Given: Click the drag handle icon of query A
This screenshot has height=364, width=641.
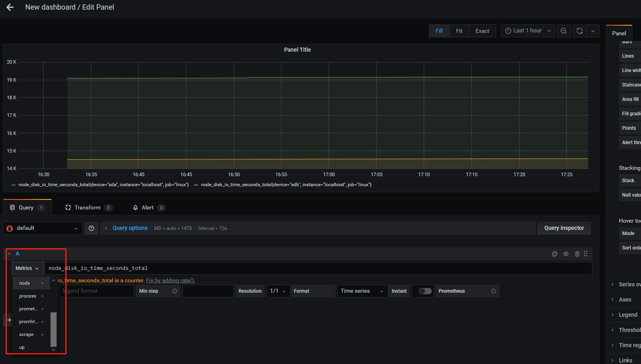Looking at the screenshot, I should (586, 254).
